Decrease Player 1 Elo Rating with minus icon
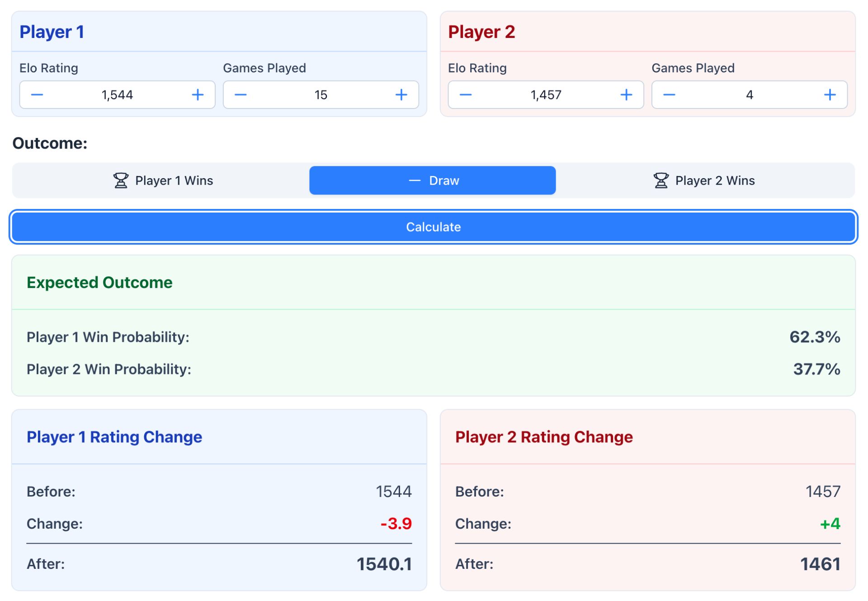This screenshot has height=601, width=868. pos(37,95)
